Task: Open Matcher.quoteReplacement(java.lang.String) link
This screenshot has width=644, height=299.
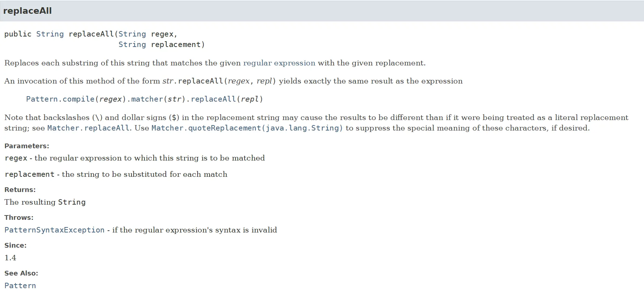Action: pos(247,128)
